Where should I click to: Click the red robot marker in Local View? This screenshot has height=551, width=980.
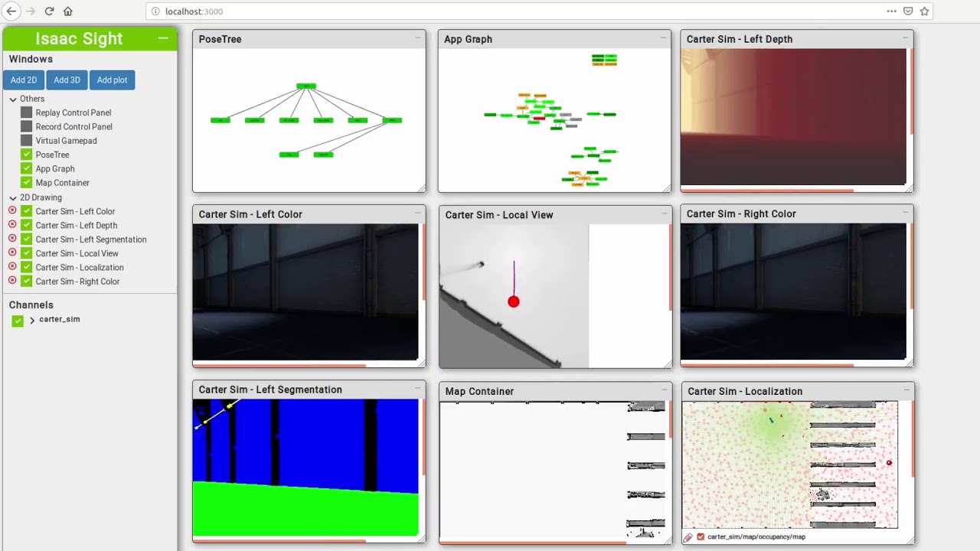(x=514, y=302)
